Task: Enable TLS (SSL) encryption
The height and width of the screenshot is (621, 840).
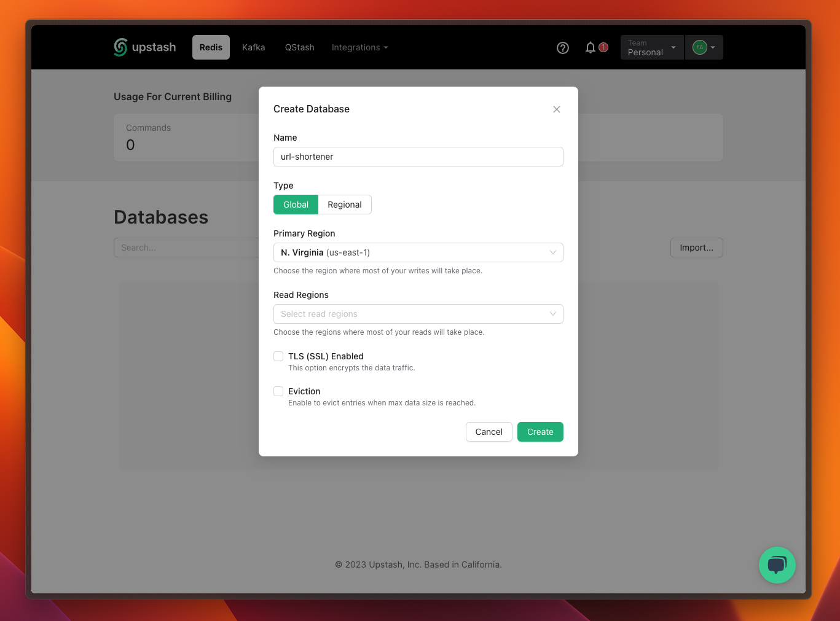Action: [278, 356]
